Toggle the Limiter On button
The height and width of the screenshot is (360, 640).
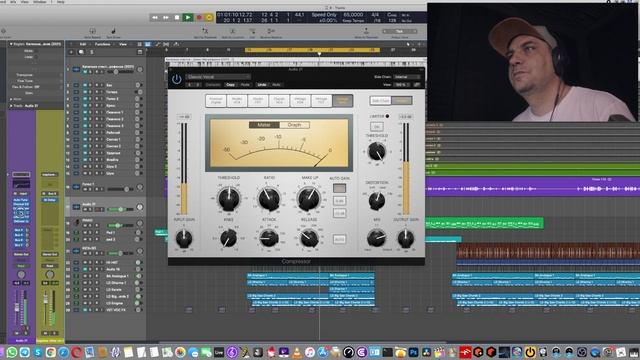coord(376,127)
